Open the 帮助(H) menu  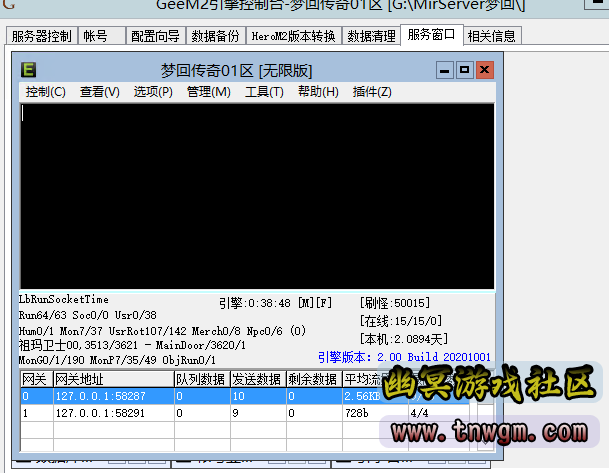pos(318,92)
